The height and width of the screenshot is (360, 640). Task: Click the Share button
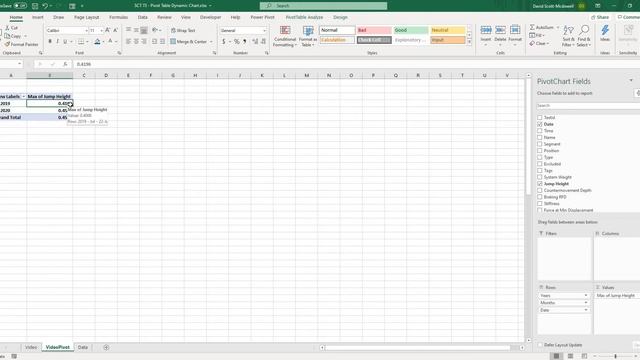pos(600,17)
